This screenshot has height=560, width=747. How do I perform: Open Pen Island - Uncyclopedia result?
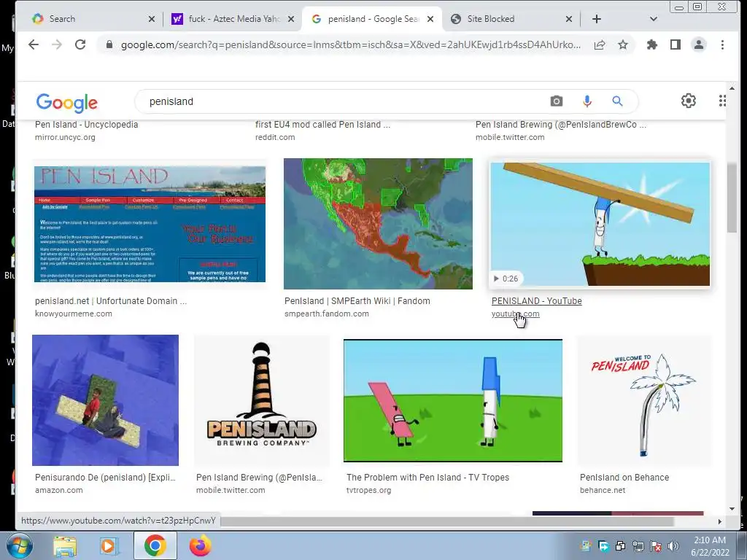point(86,124)
